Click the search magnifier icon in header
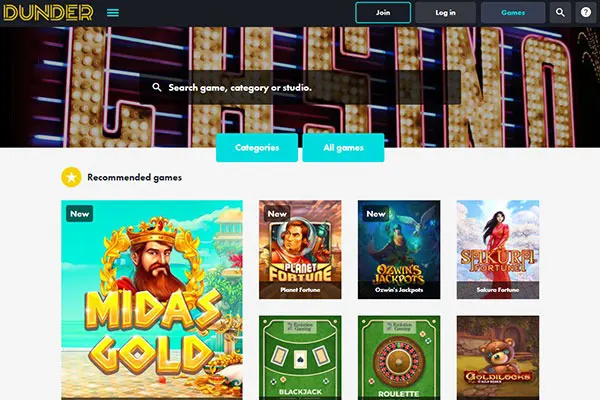Image resolution: width=600 pixels, height=400 pixels. pyautogui.click(x=560, y=13)
